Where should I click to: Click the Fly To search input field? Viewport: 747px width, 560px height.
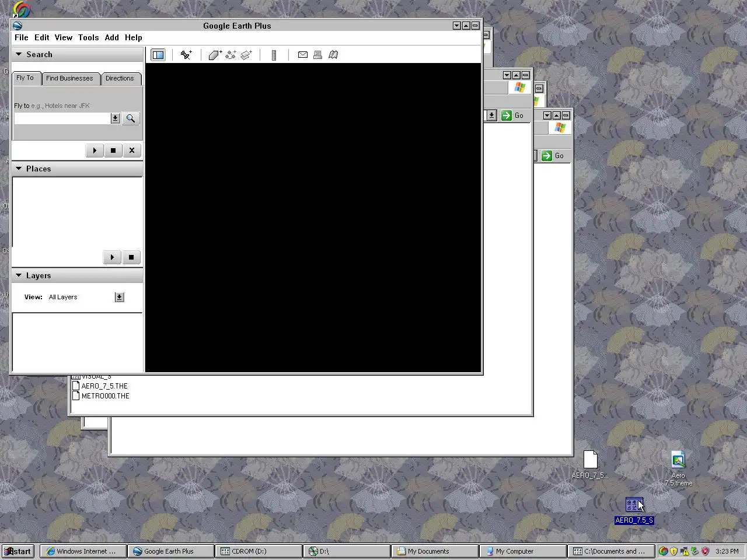pyautogui.click(x=62, y=118)
